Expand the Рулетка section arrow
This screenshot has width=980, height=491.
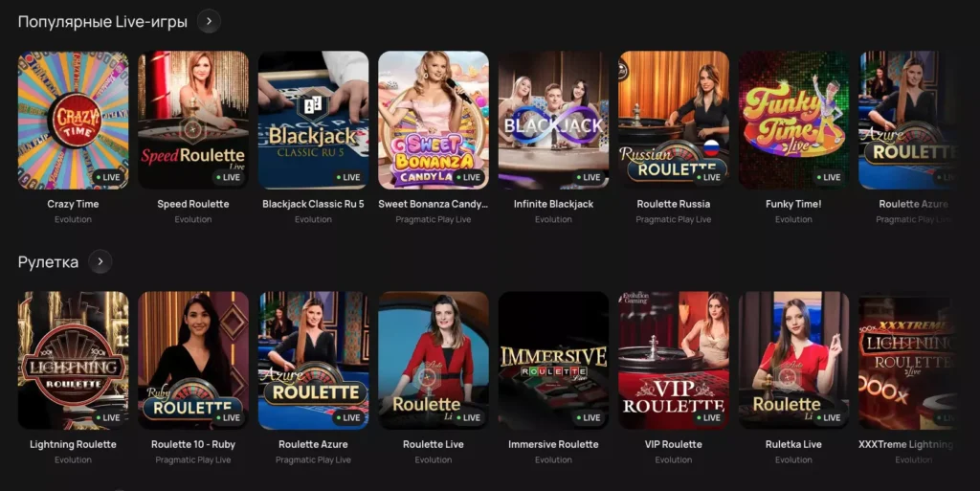[x=100, y=261]
